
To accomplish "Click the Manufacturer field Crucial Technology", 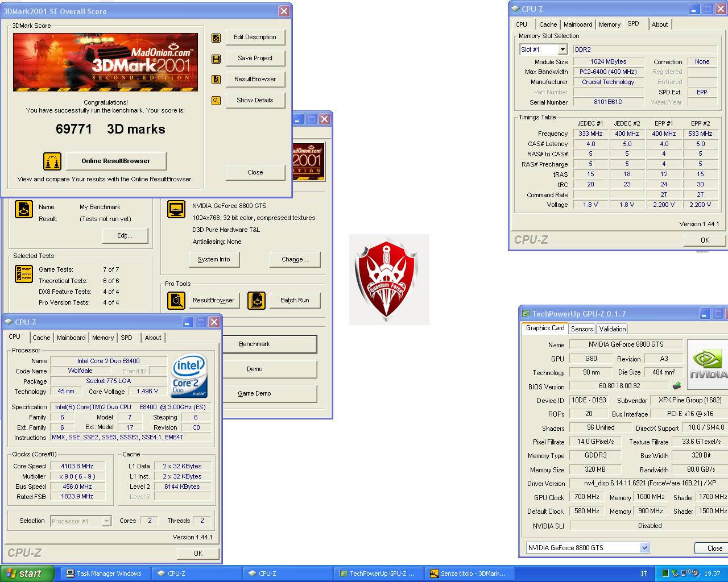I will pos(608,82).
